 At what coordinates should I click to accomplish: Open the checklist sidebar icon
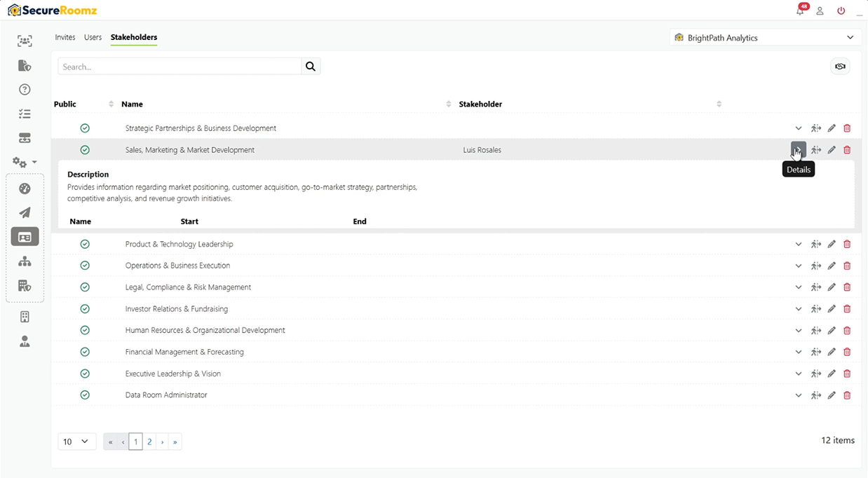25,114
